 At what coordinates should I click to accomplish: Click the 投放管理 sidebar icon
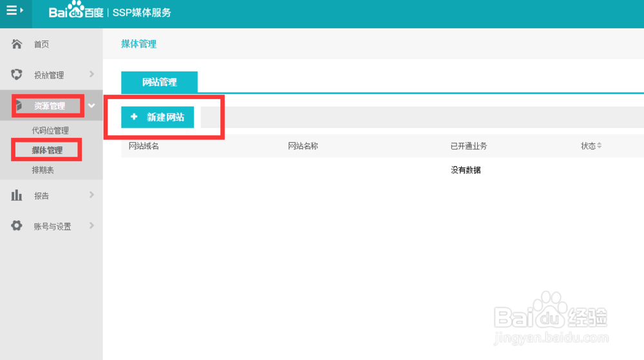coord(17,74)
